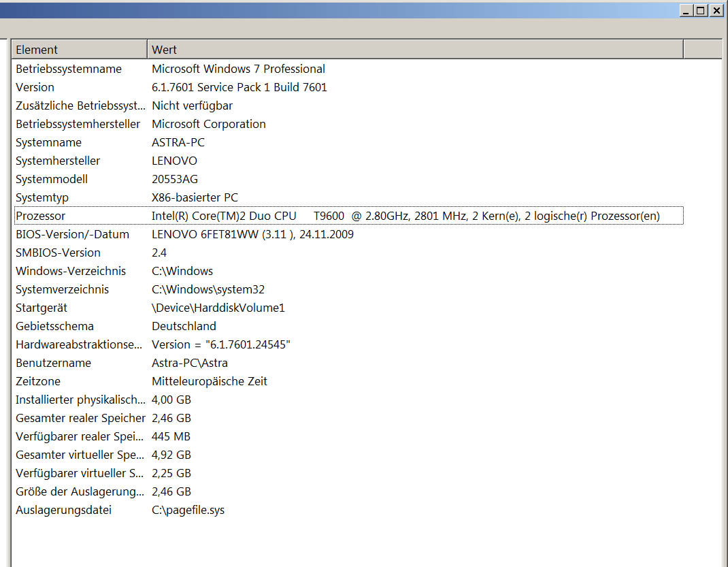Select the value Microsoft Windows 7 Professional
This screenshot has height=567, width=728.
pos(238,69)
